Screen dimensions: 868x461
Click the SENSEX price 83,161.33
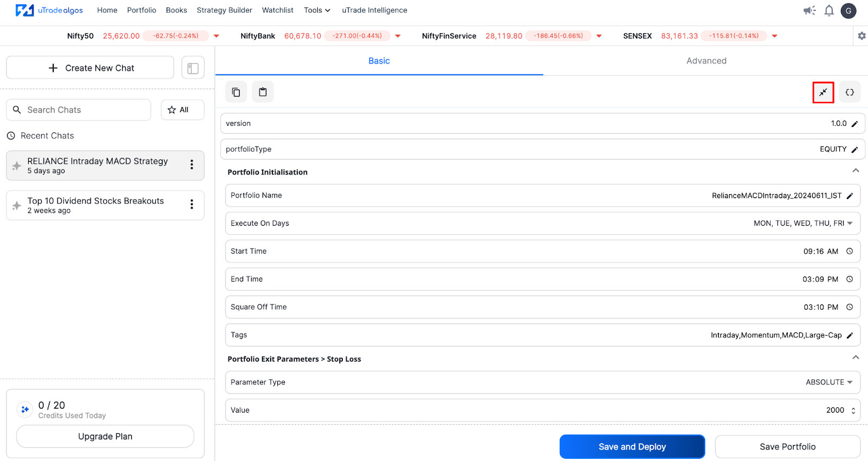(679, 36)
